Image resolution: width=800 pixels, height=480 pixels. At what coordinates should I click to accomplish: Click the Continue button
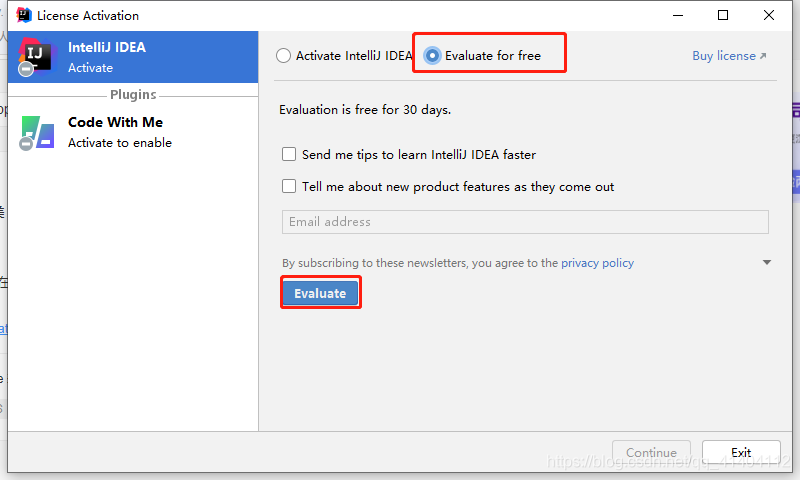[652, 452]
